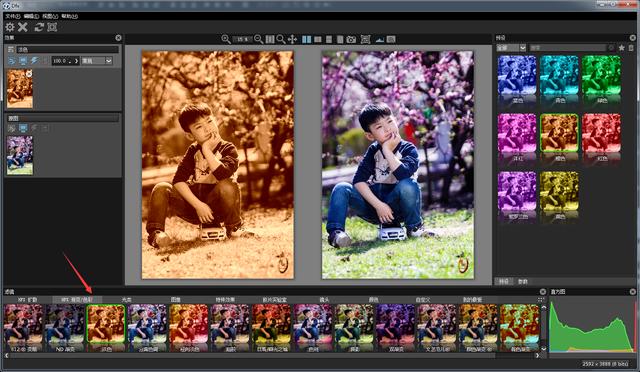The width and height of the screenshot is (640, 372).
Task: Open the HFX 渐变/色彩 filter category tab
Action: pyautogui.click(x=77, y=300)
